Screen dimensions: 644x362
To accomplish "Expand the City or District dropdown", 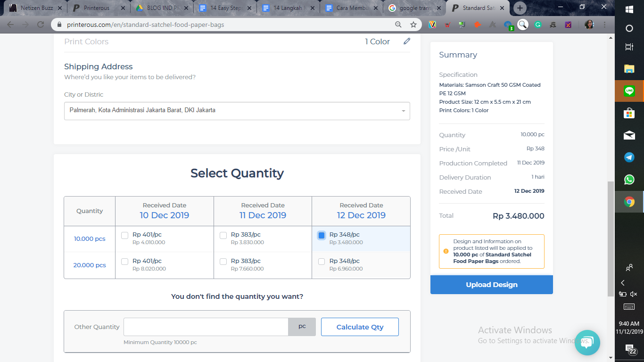I will tap(237, 111).
